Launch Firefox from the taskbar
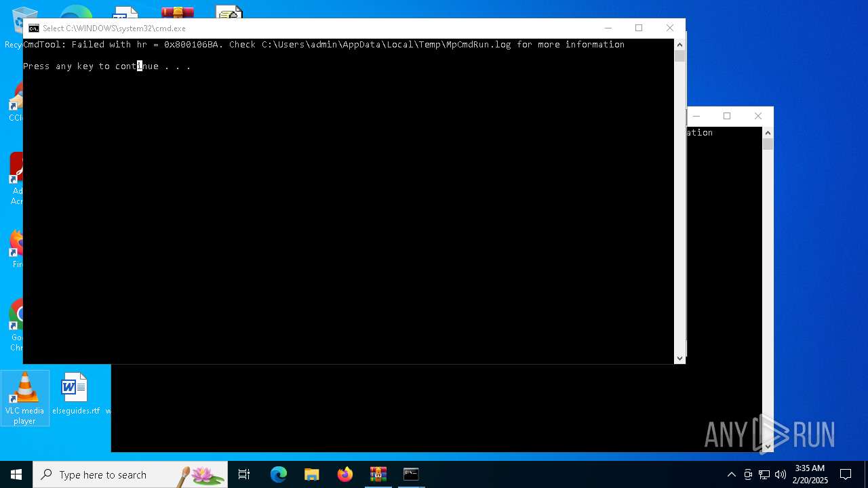 click(x=345, y=474)
